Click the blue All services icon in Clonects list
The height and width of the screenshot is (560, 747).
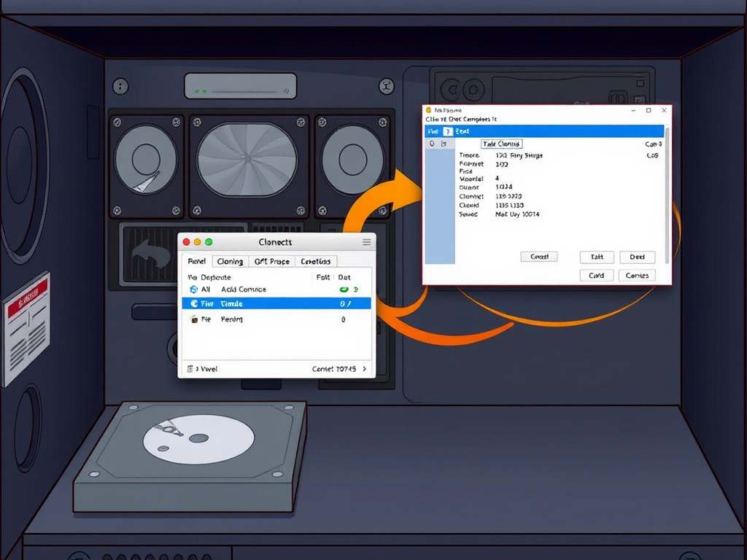[x=193, y=289]
